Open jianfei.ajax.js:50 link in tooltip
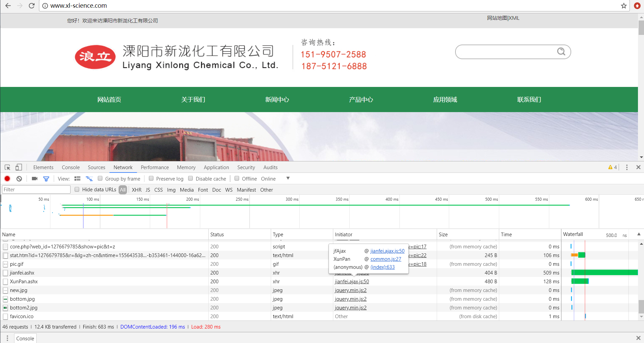Screen dimensions: 644x343 (x=387, y=251)
